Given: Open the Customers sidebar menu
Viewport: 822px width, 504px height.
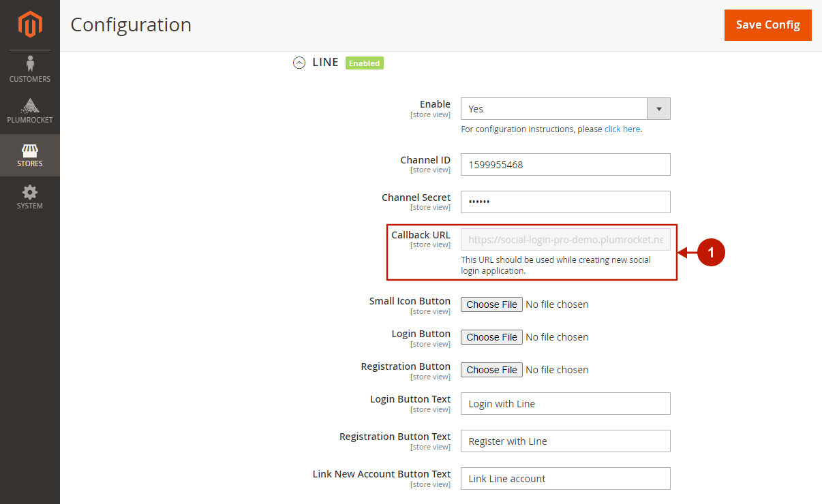Looking at the screenshot, I should (30, 70).
